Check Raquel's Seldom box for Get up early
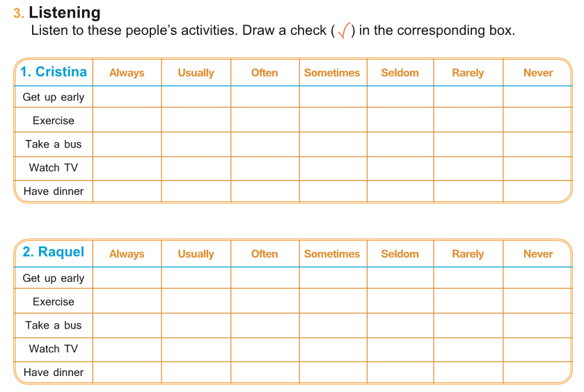This screenshot has width=584, height=392. point(400,278)
